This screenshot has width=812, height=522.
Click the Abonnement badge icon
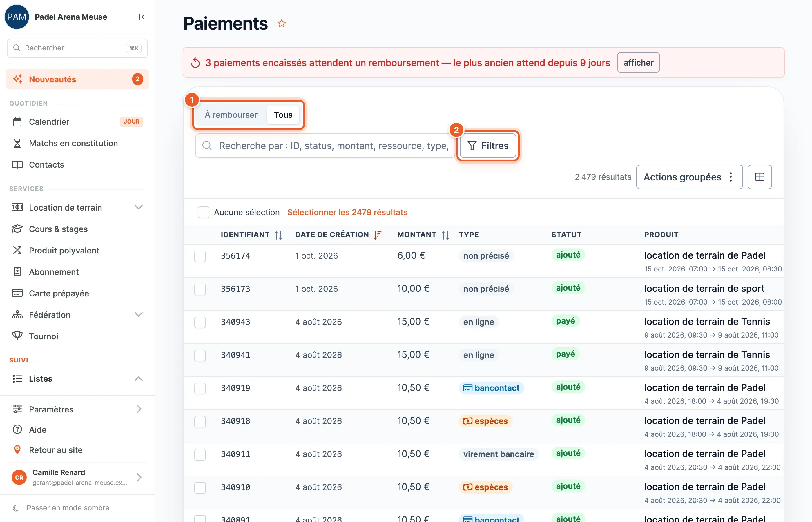[x=17, y=272]
